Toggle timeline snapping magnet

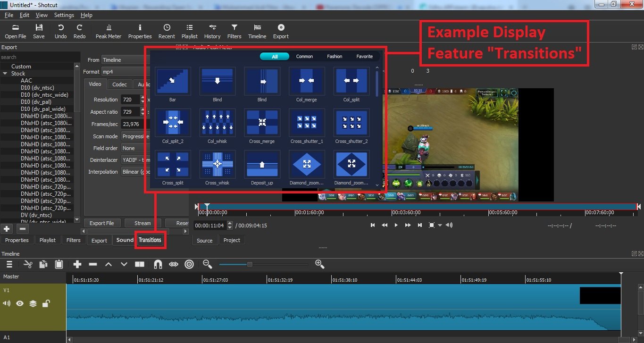(158, 265)
